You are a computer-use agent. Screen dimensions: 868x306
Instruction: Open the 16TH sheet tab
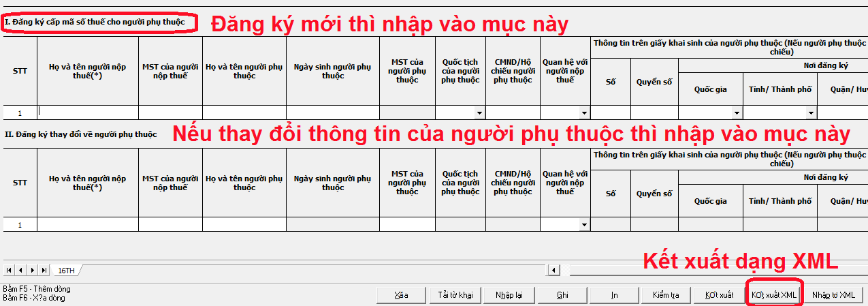(x=65, y=271)
